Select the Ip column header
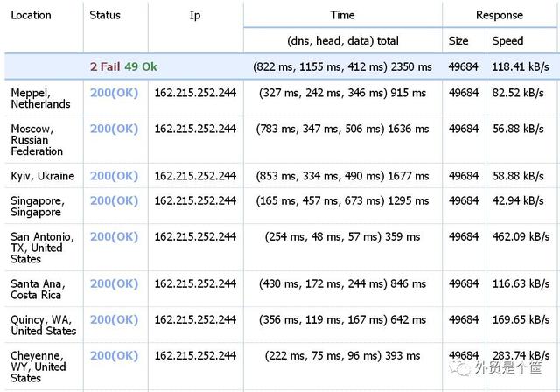This screenshot has width=560, height=392. click(195, 15)
